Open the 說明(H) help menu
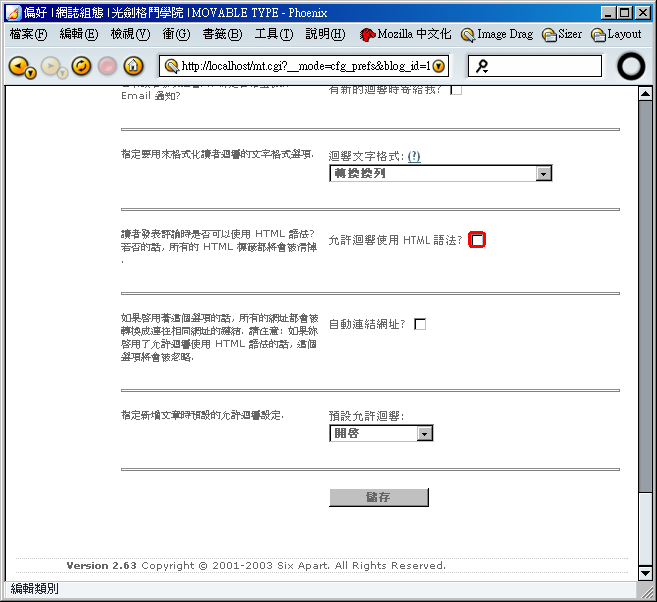The width and height of the screenshot is (657, 602). click(326, 34)
